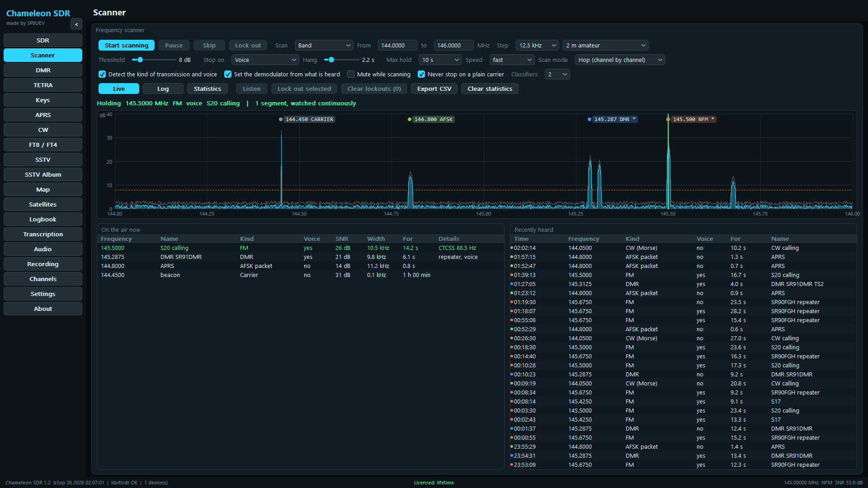Open the TETRA page in sidebar
The height and width of the screenshot is (488, 868).
pyautogui.click(x=43, y=85)
